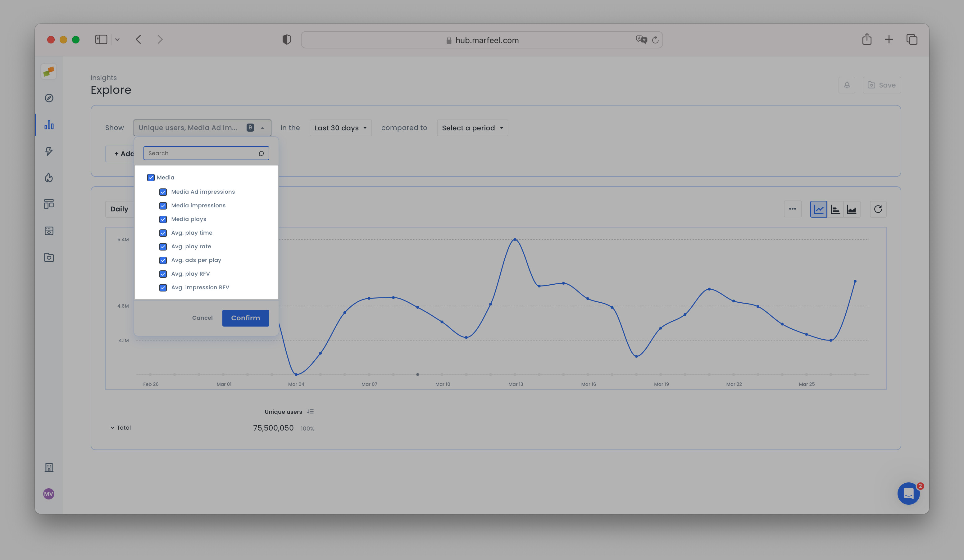The width and height of the screenshot is (964, 560).
Task: Open the compass Explore navigation icon
Action: click(48, 98)
